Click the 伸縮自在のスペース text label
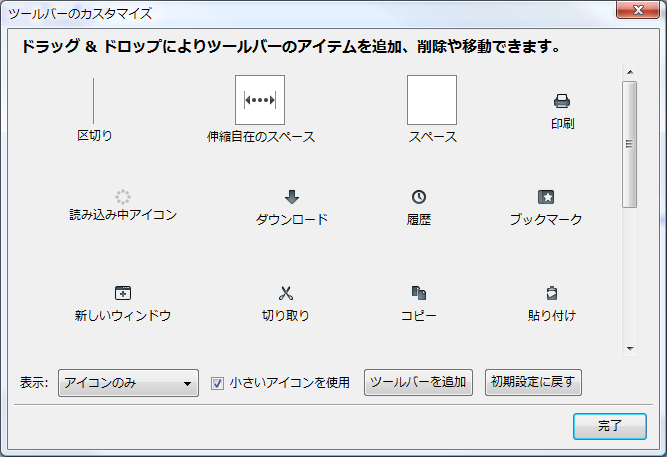The height and width of the screenshot is (457, 667). coord(261,137)
